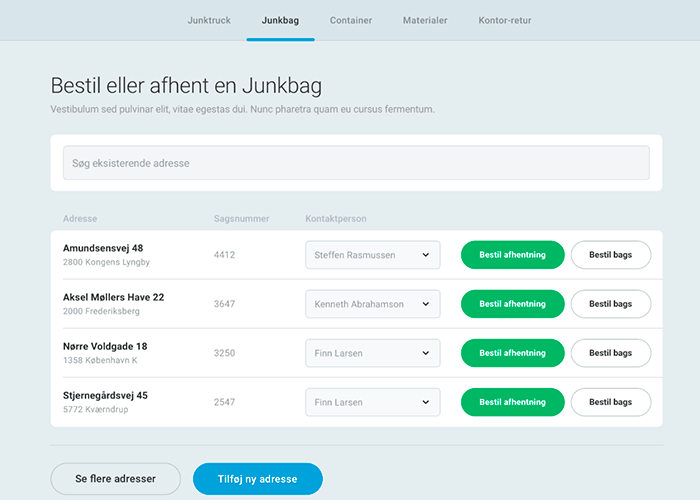Expand the Steffen Rasmussen contact dropdown
This screenshot has width=700, height=500.
point(372,255)
